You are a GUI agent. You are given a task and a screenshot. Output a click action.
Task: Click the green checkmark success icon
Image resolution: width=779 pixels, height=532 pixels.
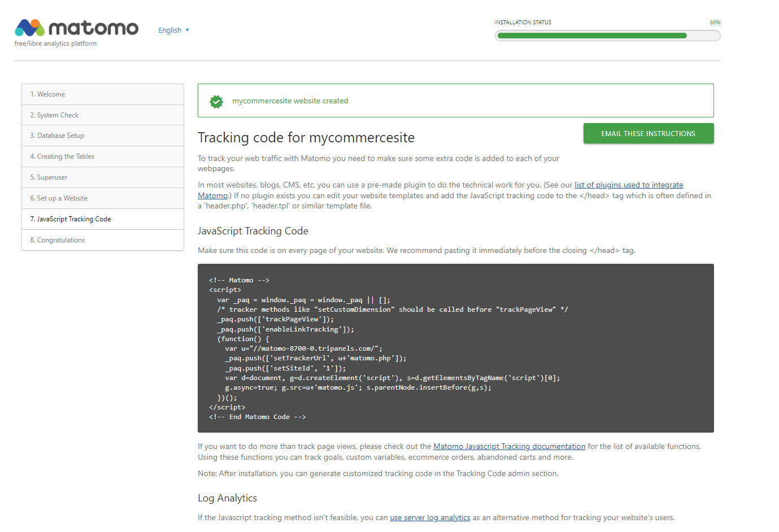(216, 102)
